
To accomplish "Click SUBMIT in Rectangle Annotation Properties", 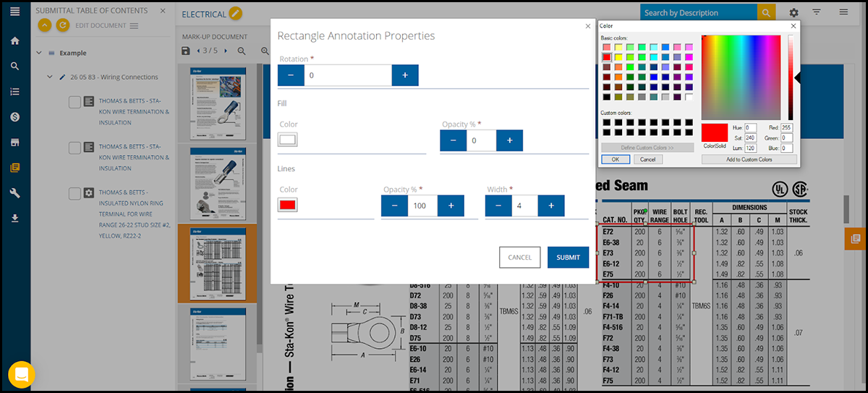I will pos(568,257).
